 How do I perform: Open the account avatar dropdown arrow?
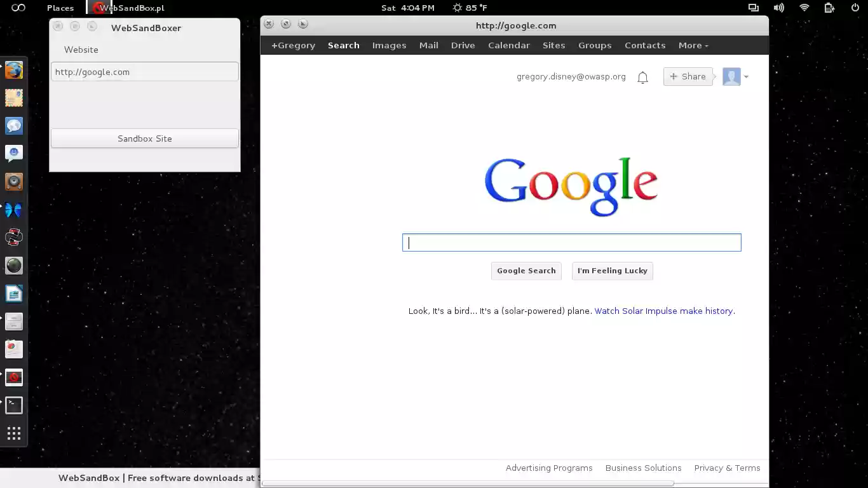[747, 77]
